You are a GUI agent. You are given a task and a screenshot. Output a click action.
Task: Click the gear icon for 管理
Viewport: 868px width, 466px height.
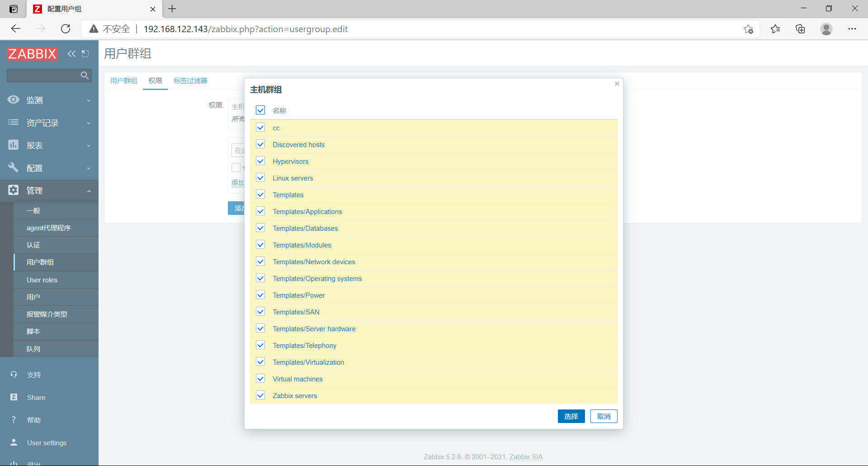14,190
